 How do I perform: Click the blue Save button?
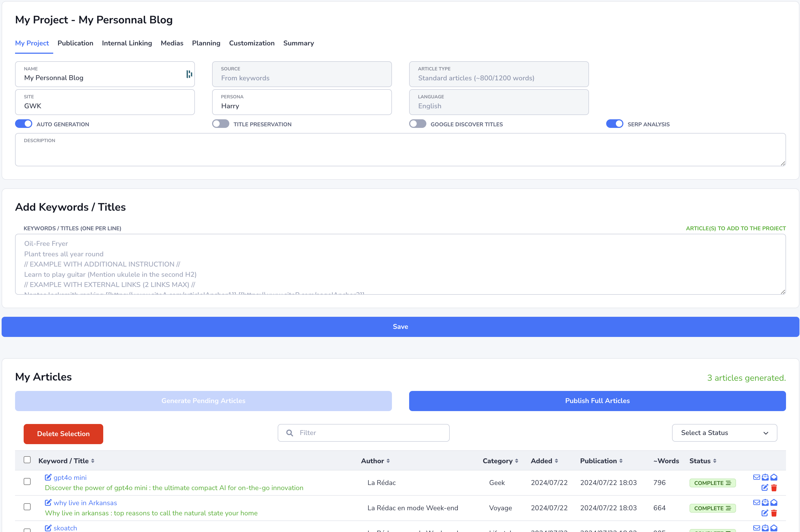(401, 327)
